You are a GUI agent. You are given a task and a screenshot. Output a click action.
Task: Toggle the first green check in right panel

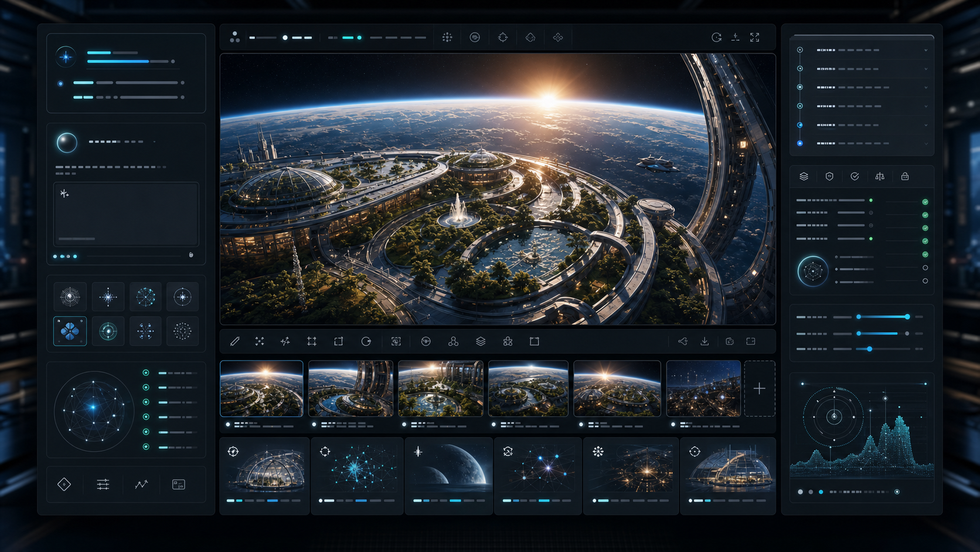click(925, 202)
